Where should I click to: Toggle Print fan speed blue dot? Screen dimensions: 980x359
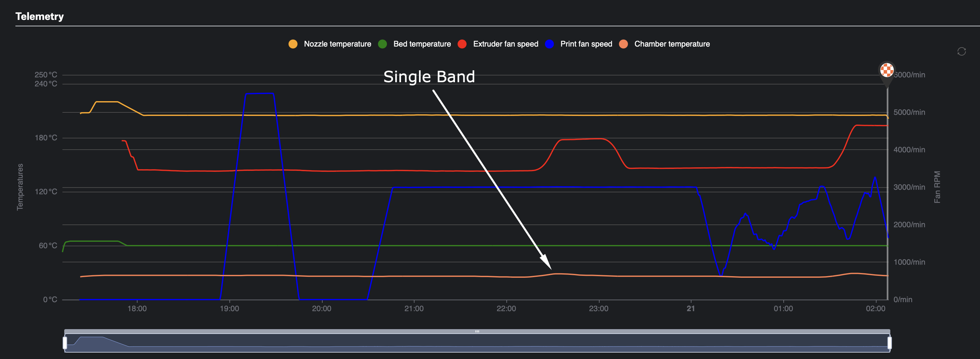[x=549, y=44]
